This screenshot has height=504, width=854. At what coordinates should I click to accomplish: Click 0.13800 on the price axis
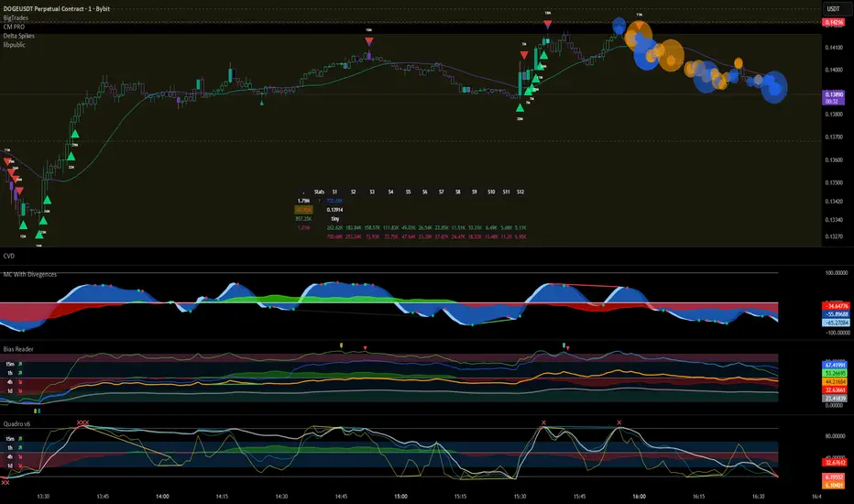point(834,115)
